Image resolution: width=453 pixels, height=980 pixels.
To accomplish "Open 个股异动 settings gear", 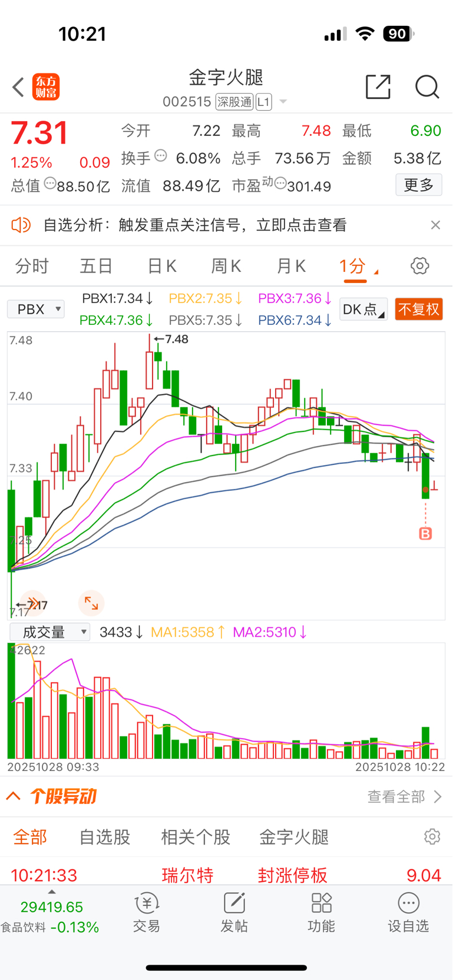I will pos(432,836).
